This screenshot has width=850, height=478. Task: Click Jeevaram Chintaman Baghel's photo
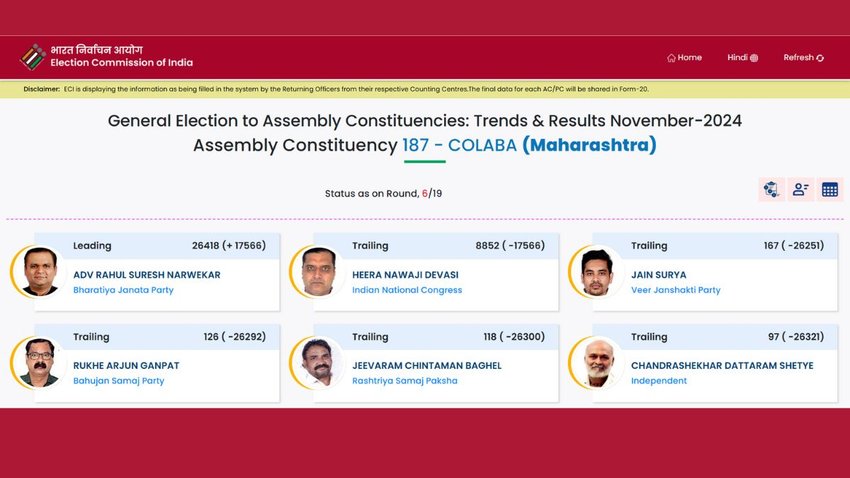[319, 363]
